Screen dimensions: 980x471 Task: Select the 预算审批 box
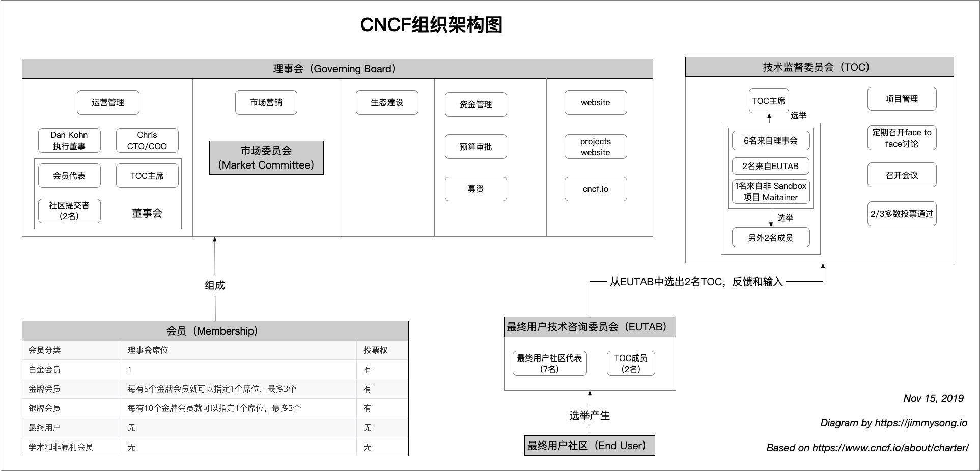[x=475, y=147]
